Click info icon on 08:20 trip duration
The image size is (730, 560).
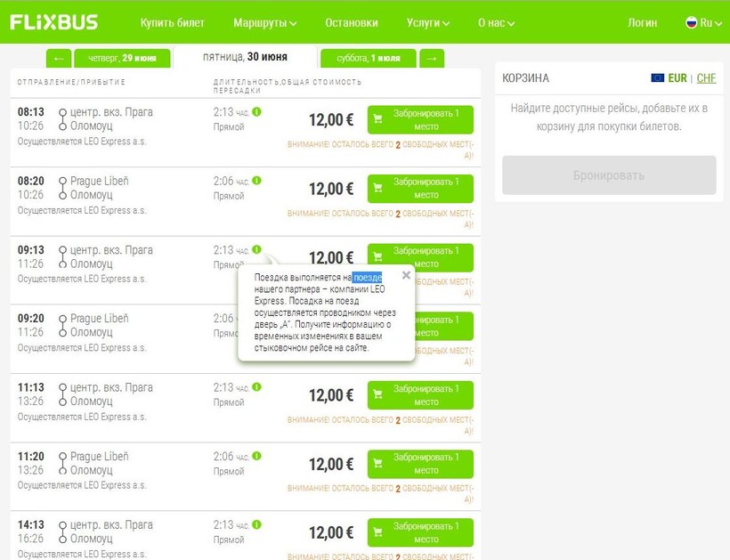pos(256,181)
